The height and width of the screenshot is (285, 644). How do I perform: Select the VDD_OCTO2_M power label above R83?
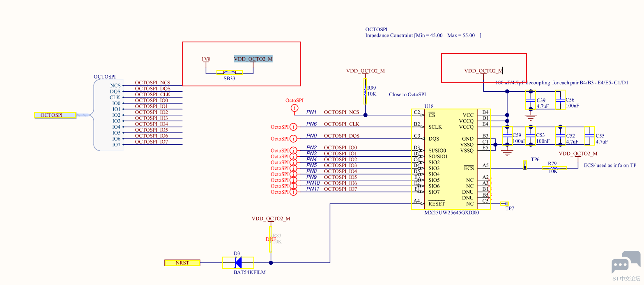click(x=271, y=218)
